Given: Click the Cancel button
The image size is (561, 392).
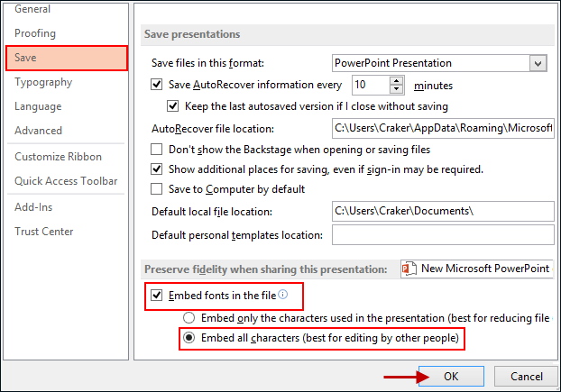Looking at the screenshot, I should click(526, 376).
